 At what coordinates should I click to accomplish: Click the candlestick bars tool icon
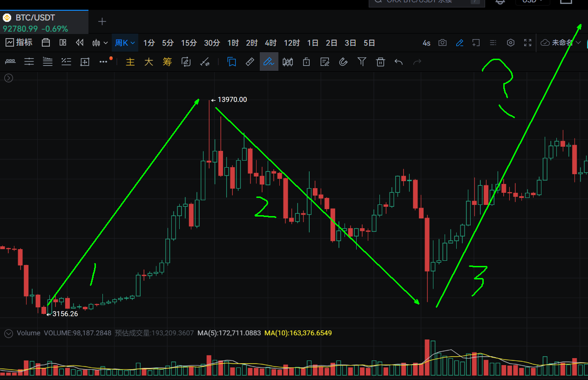(x=288, y=61)
